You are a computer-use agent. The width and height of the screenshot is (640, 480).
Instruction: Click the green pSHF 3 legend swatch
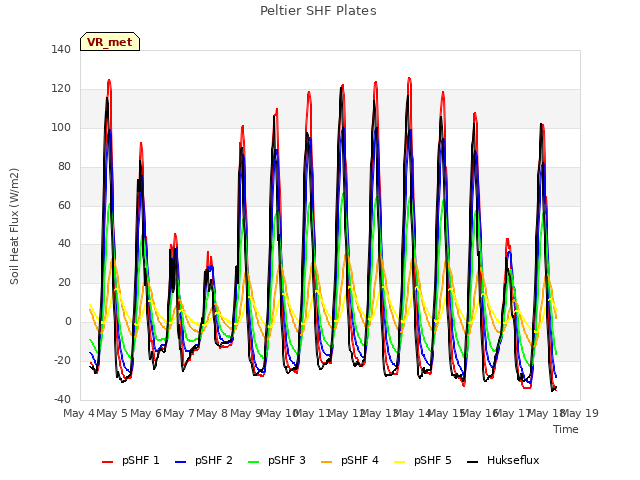click(253, 462)
